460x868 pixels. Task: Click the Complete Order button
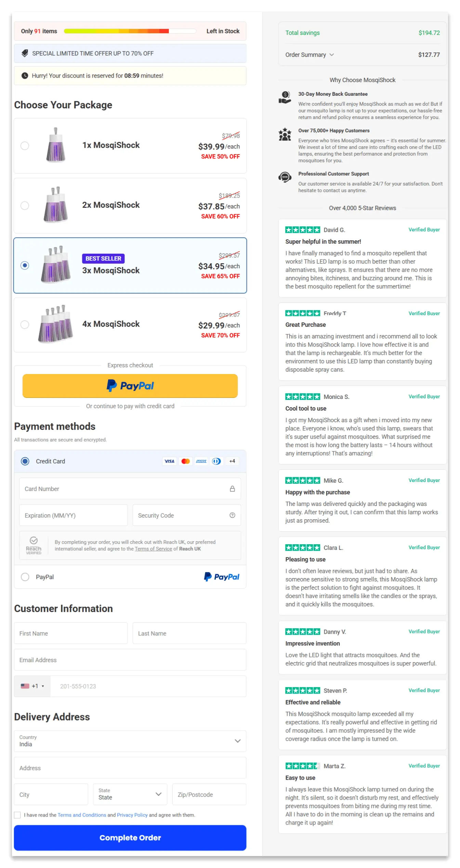pyautogui.click(x=130, y=838)
